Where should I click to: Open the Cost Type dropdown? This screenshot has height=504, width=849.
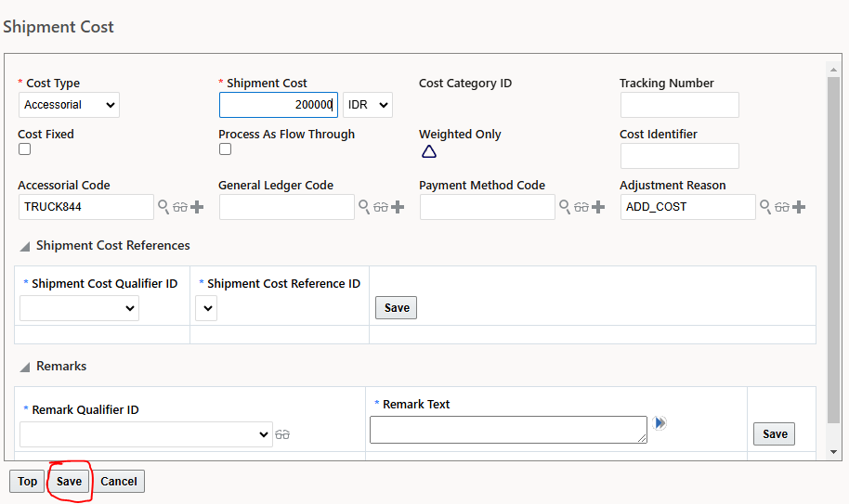click(x=70, y=105)
